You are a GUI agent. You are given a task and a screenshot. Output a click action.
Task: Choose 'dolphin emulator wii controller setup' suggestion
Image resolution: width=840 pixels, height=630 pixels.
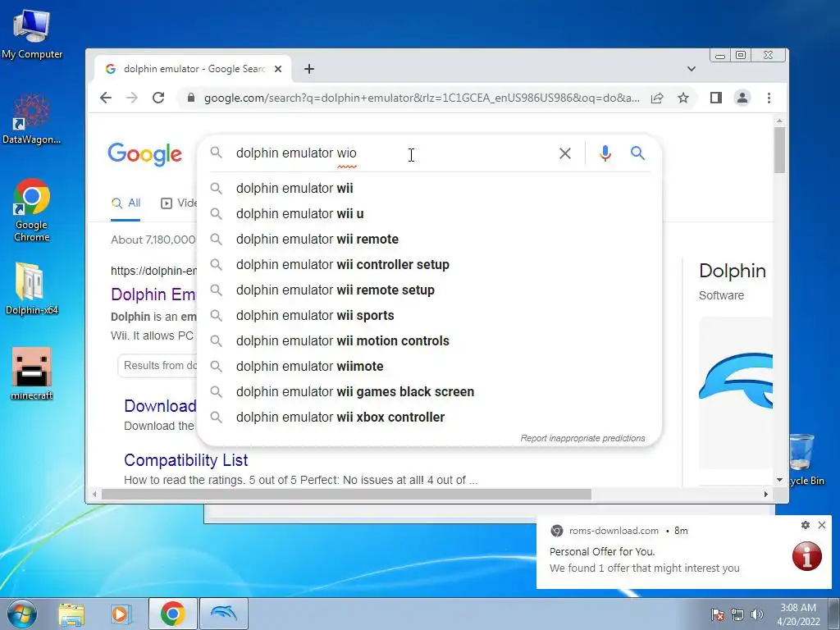click(430, 265)
